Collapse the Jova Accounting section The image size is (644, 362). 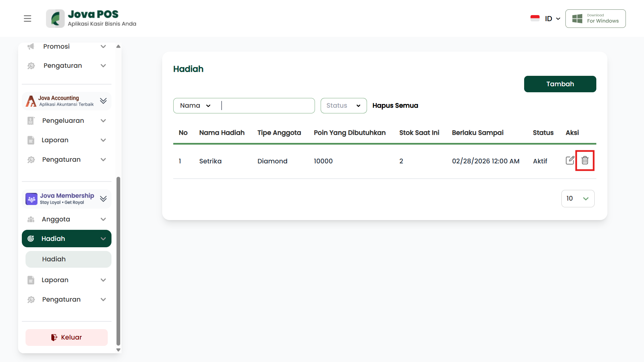click(x=103, y=101)
